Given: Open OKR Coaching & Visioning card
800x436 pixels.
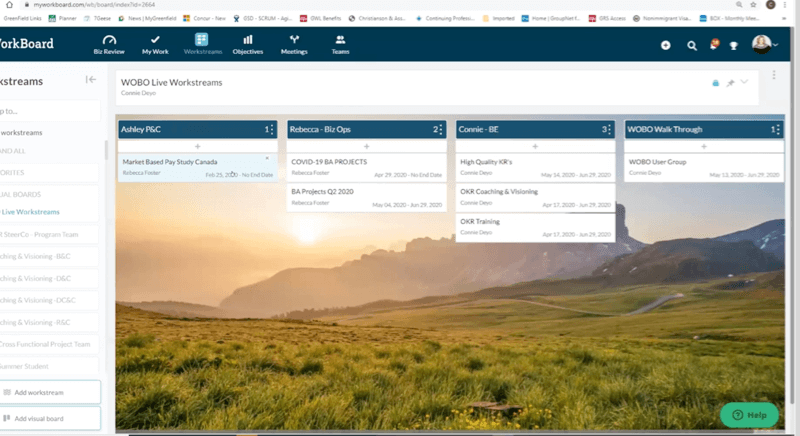Looking at the screenshot, I should click(535, 197).
